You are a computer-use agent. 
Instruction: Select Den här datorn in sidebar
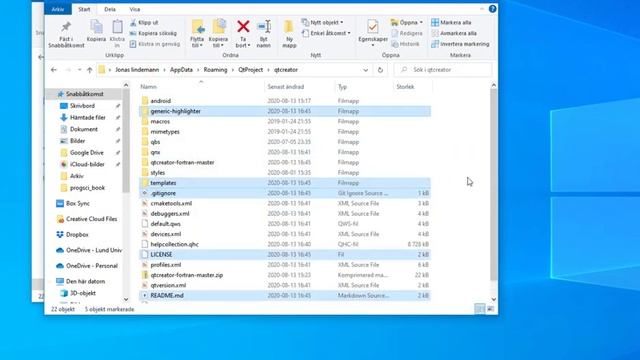(85, 281)
